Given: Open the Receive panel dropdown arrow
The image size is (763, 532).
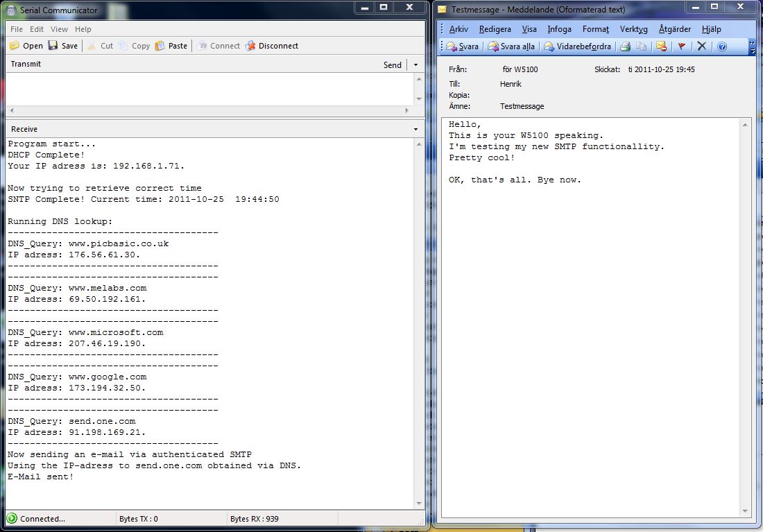Looking at the screenshot, I should click(x=415, y=130).
